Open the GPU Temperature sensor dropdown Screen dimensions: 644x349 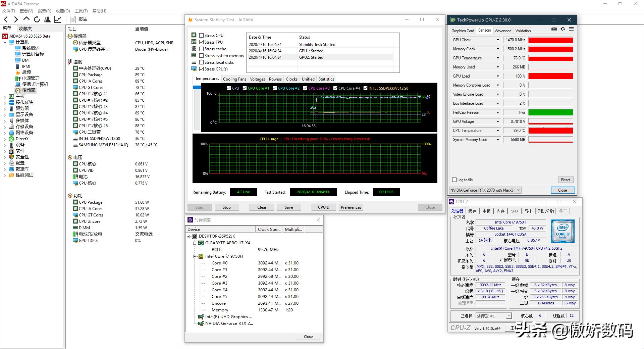498,58
